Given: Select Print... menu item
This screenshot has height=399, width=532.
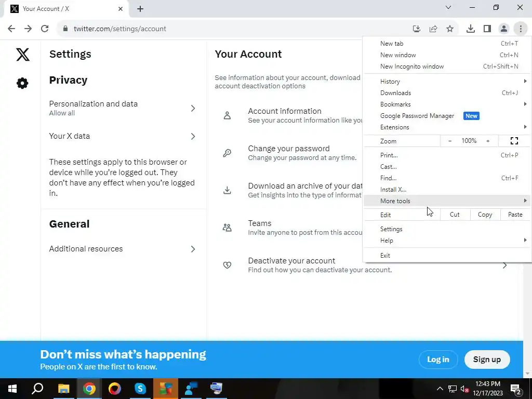Looking at the screenshot, I should [x=446, y=155].
